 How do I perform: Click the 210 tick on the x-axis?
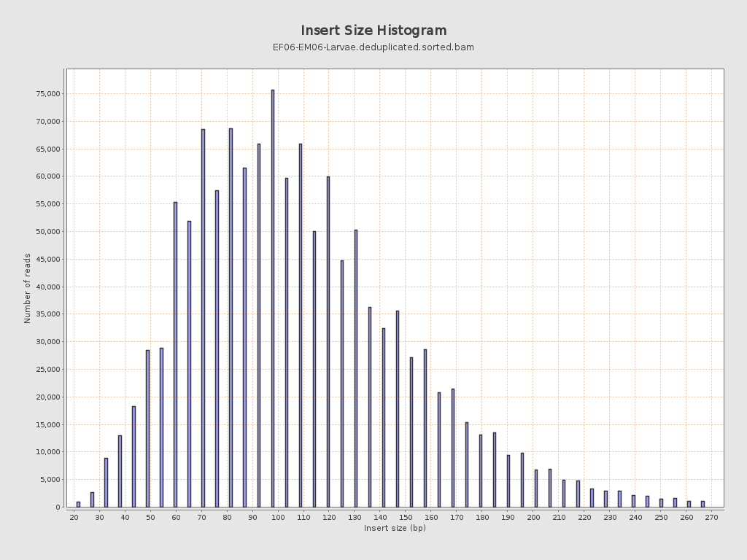[558, 518]
